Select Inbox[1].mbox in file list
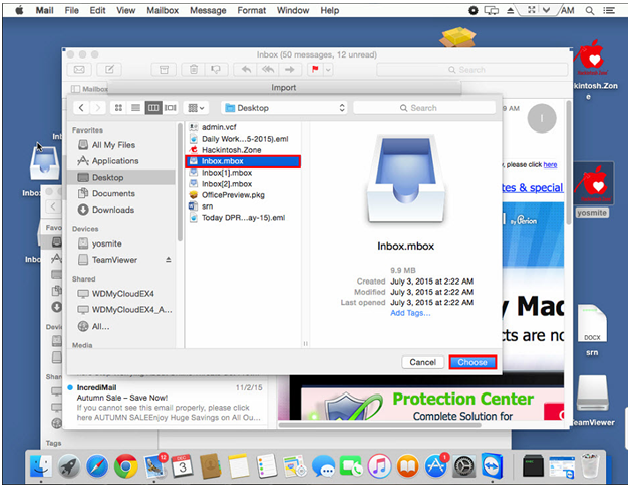The image size is (628, 485). (x=226, y=172)
